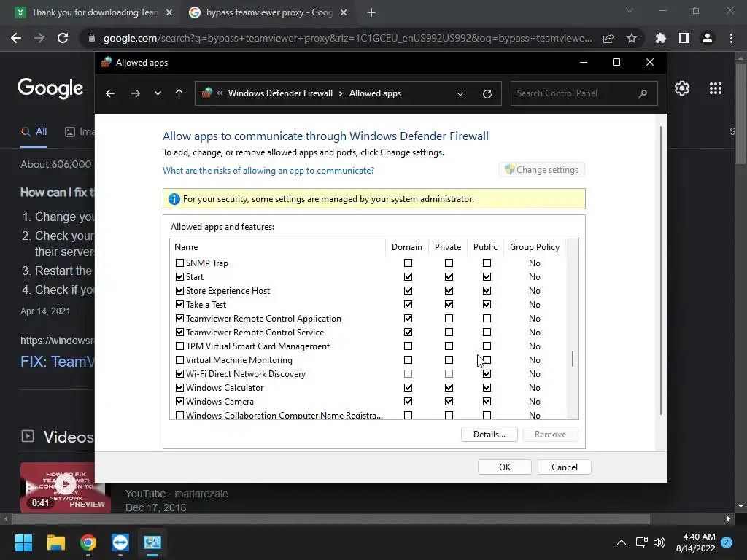Click Chrome back arrow
The height and width of the screenshot is (560, 747).
pos(16,38)
